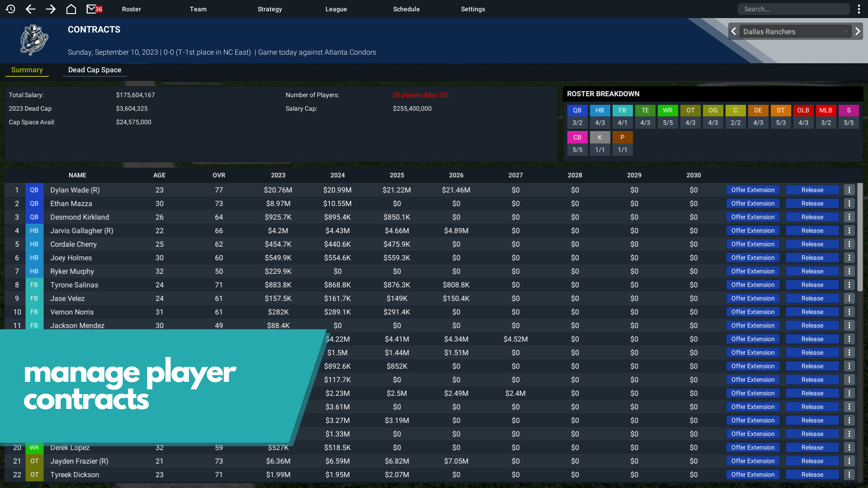
Task: Open the home screen icon
Action: 71,9
